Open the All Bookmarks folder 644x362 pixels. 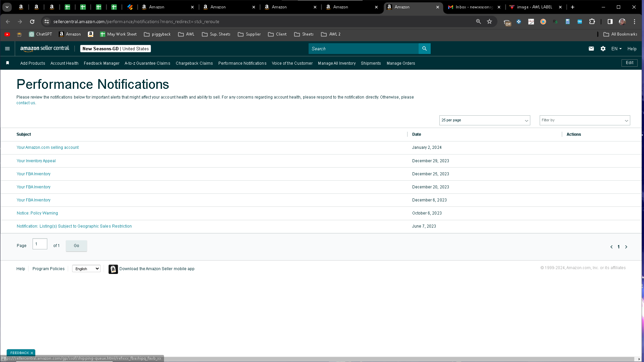(x=620, y=34)
